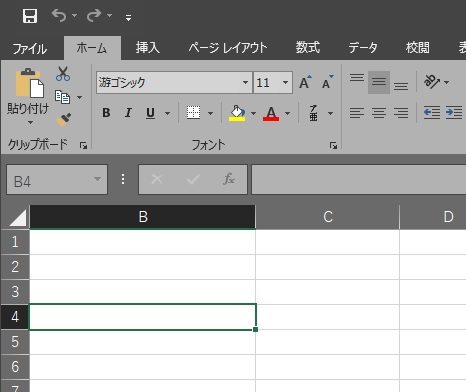Click the Name Box showing B4
466x392 pixels.
coord(57,180)
